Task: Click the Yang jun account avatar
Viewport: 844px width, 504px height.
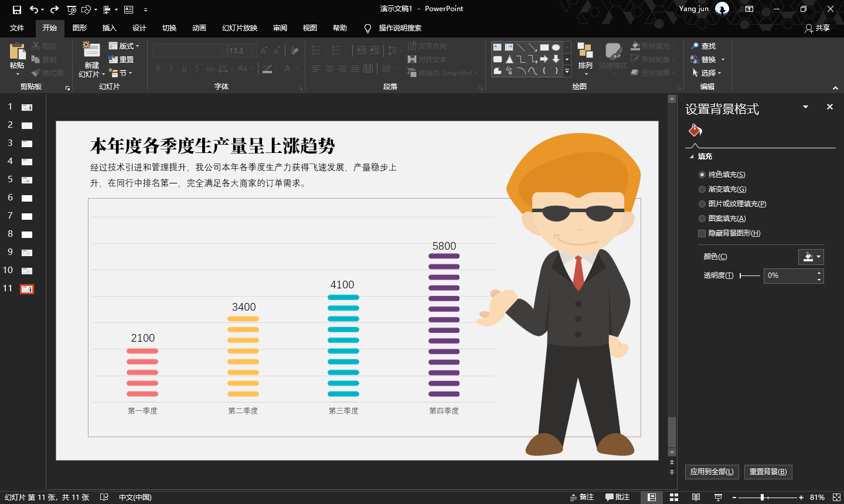Action: pyautogui.click(x=722, y=9)
